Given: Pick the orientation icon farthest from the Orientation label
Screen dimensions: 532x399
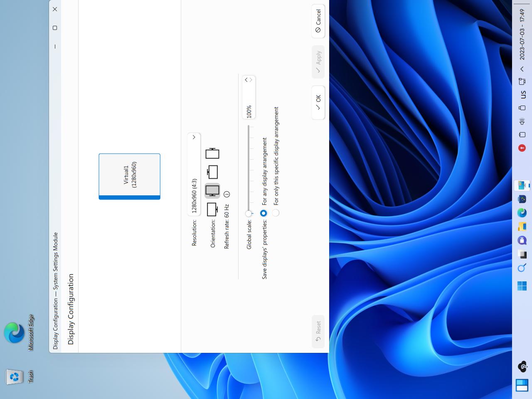Looking at the screenshot, I should [x=212, y=153].
